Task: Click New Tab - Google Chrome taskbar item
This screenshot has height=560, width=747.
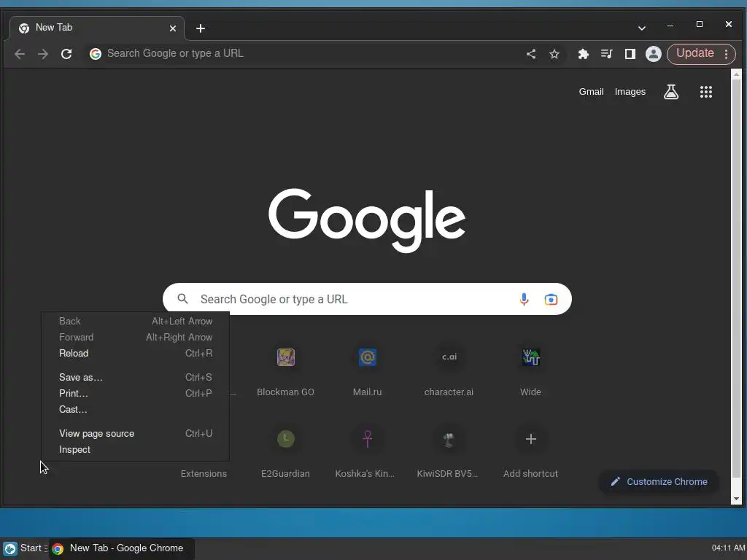Action: click(x=122, y=548)
